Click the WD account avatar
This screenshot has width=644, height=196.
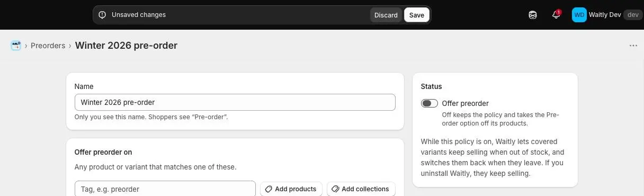(x=579, y=15)
